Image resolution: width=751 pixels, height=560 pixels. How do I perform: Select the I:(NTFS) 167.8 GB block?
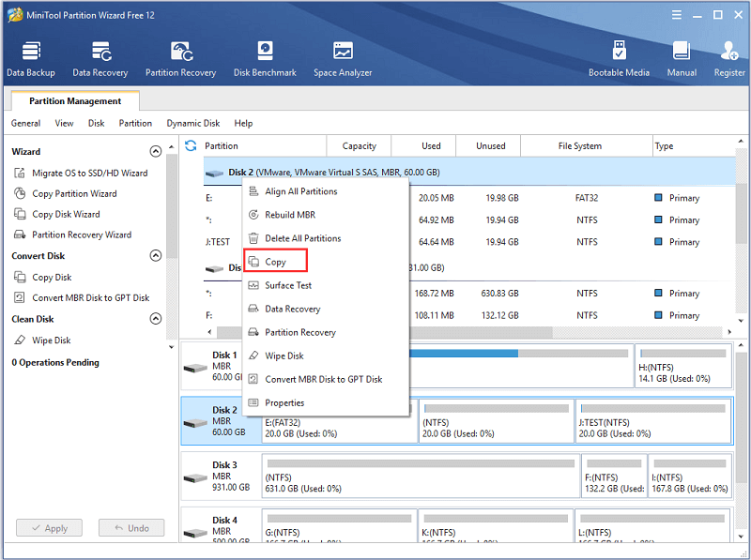pyautogui.click(x=690, y=477)
